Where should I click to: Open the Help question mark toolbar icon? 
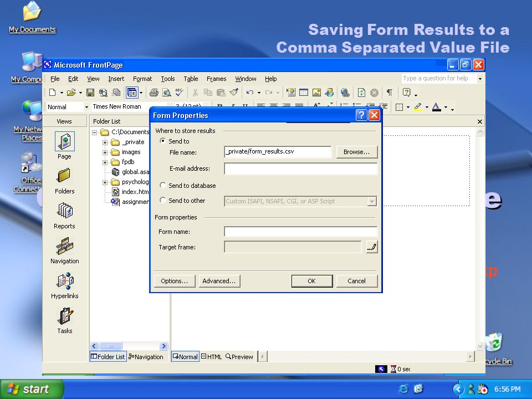406,93
